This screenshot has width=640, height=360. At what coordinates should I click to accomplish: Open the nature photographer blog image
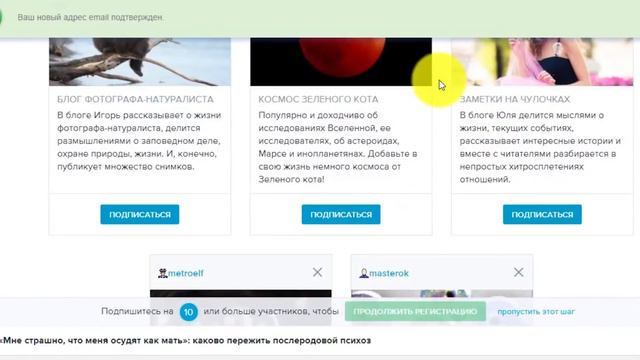click(140, 62)
